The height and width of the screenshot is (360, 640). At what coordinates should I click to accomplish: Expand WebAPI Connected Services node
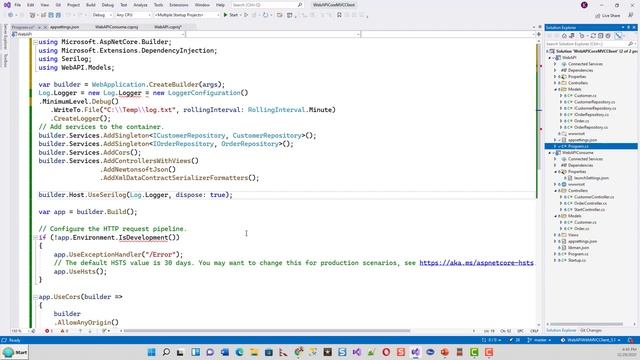click(x=555, y=64)
